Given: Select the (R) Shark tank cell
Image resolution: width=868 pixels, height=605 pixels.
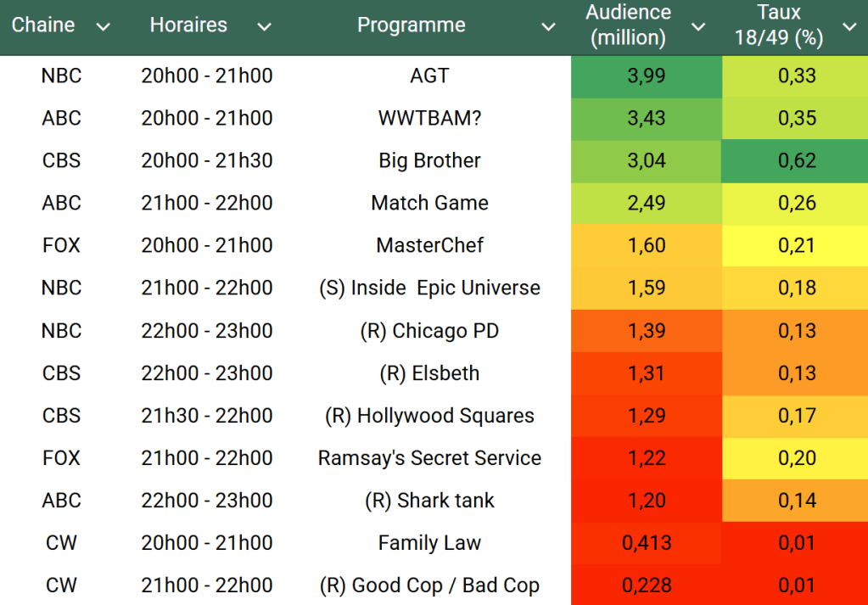Looking at the screenshot, I should click(x=429, y=501).
